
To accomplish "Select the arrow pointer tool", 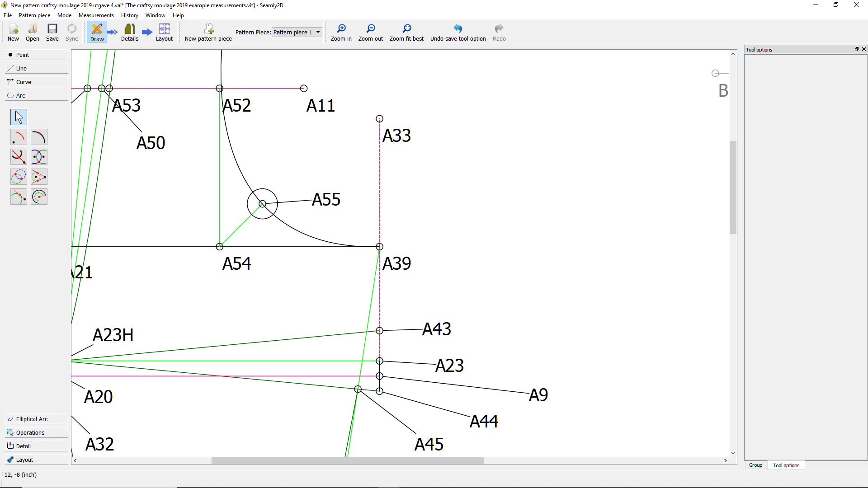I will tap(19, 117).
